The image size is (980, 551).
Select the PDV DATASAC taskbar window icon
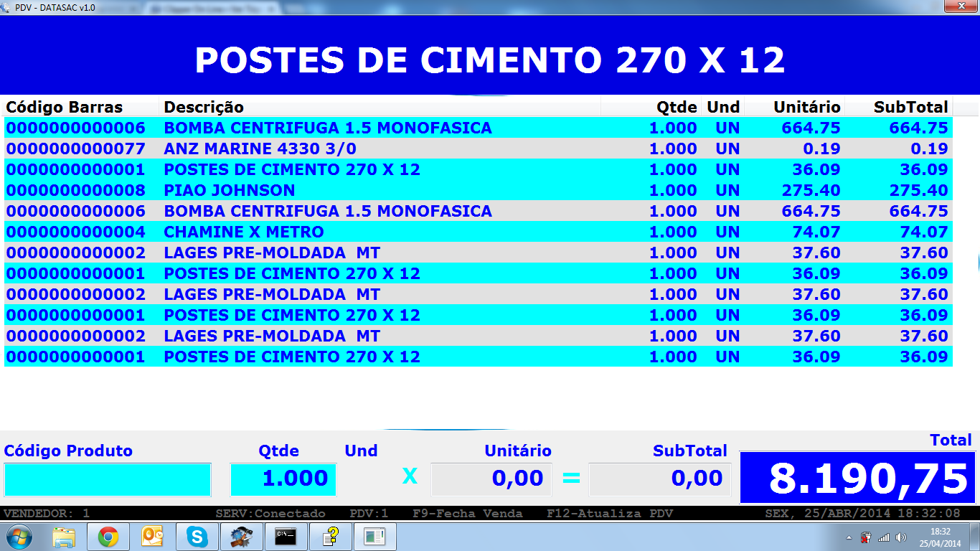pos(374,537)
